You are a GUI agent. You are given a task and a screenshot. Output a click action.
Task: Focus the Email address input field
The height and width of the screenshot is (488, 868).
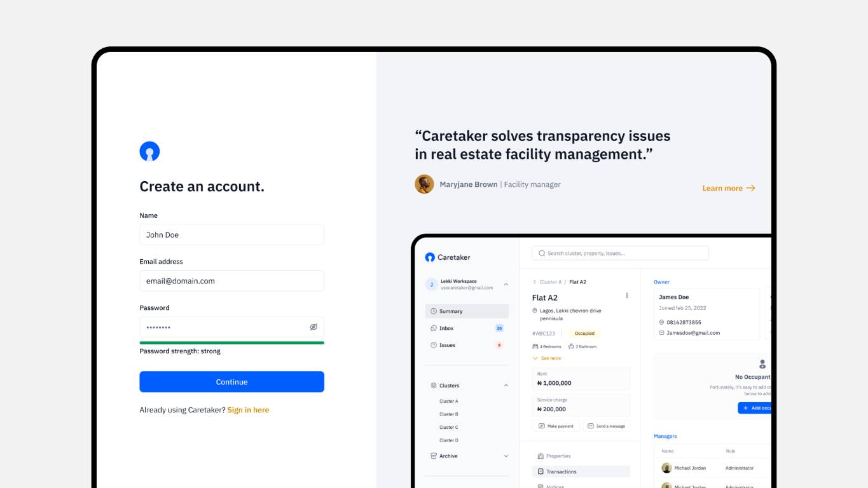pyautogui.click(x=232, y=281)
